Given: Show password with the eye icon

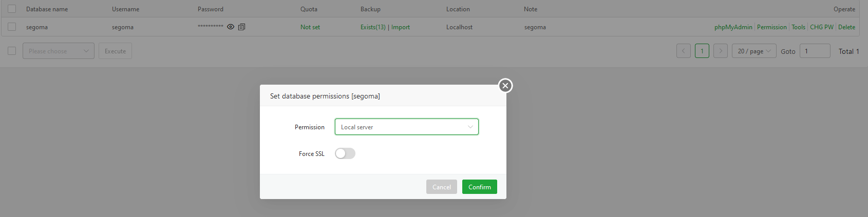Looking at the screenshot, I should [231, 27].
